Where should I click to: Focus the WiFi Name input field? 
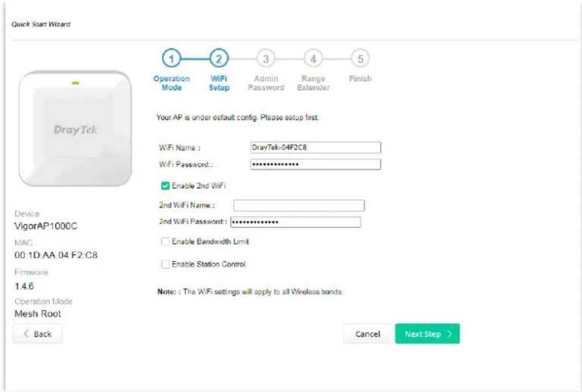[x=315, y=147]
